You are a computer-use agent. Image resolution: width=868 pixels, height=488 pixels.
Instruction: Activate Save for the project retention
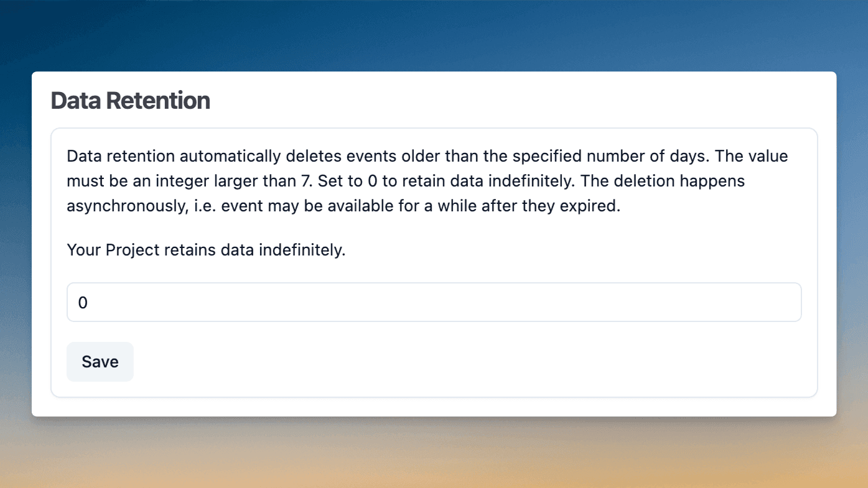[x=100, y=361]
